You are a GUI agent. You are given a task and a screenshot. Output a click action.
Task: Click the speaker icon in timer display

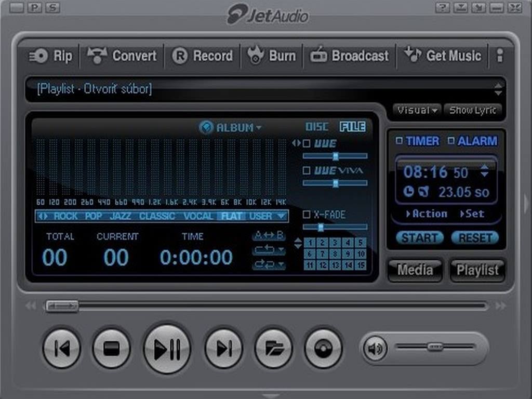click(424, 191)
